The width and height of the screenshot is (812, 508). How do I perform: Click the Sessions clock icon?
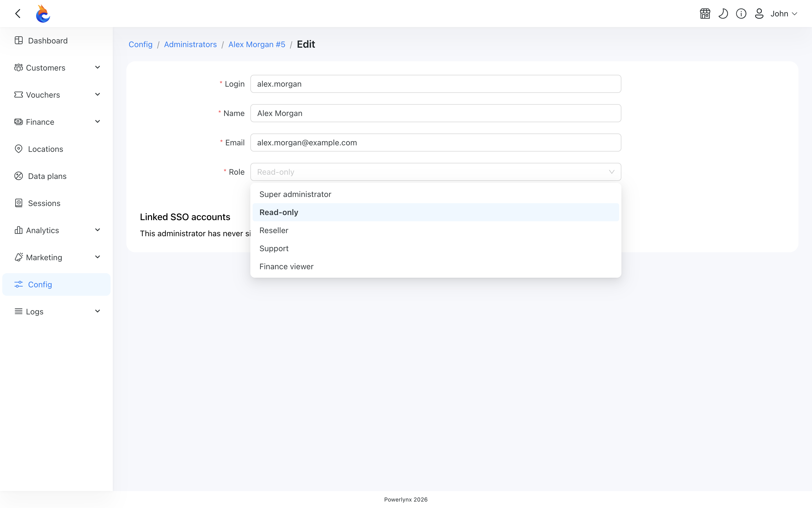[x=19, y=203]
